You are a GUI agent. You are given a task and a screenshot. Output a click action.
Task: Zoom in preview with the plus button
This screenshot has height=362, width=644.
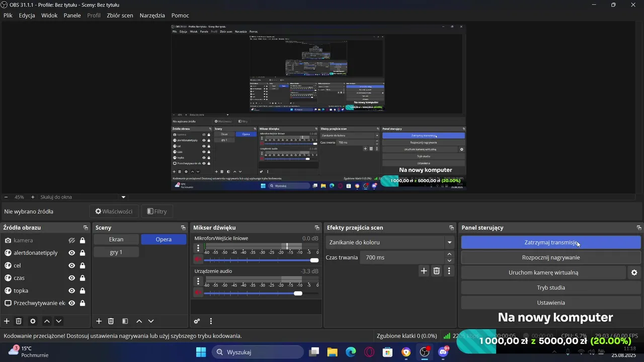click(x=33, y=197)
